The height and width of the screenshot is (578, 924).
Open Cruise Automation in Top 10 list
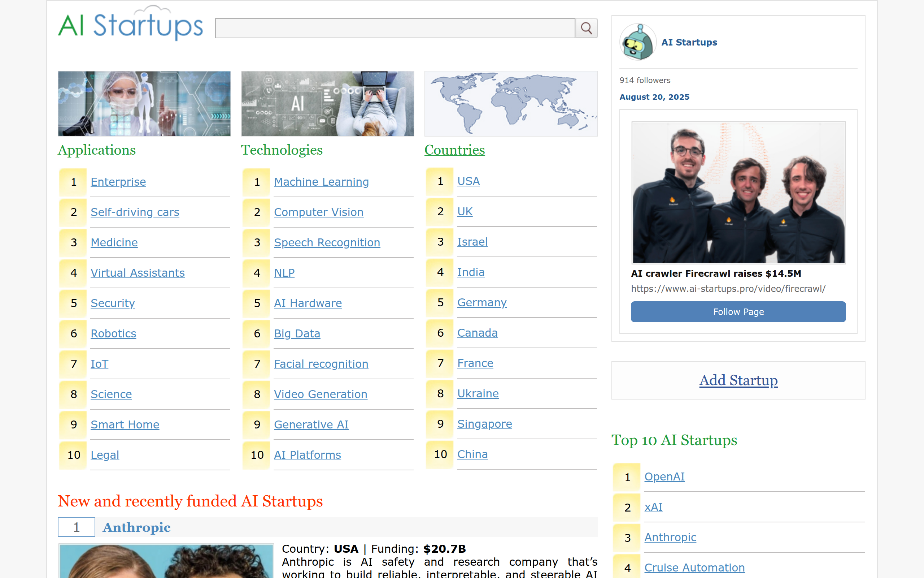point(694,568)
